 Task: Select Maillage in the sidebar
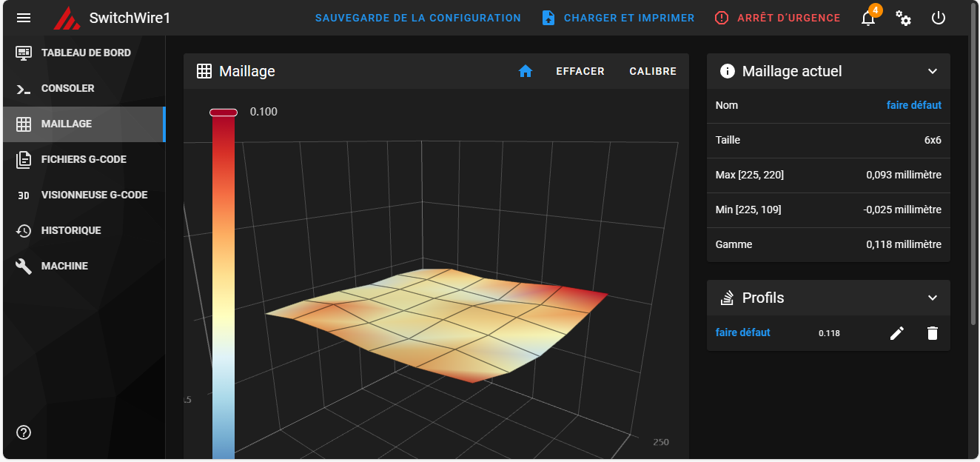(83, 124)
